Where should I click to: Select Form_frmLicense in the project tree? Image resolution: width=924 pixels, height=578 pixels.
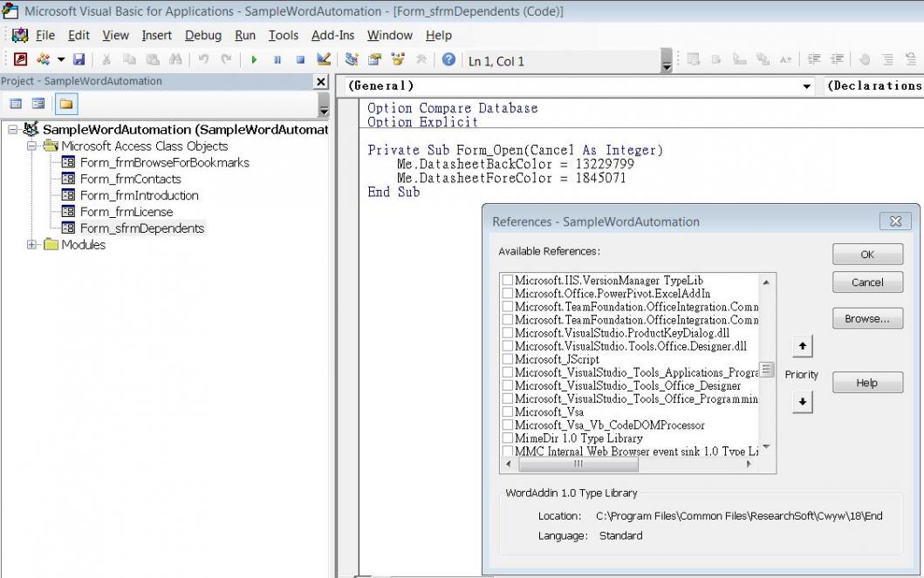click(127, 212)
